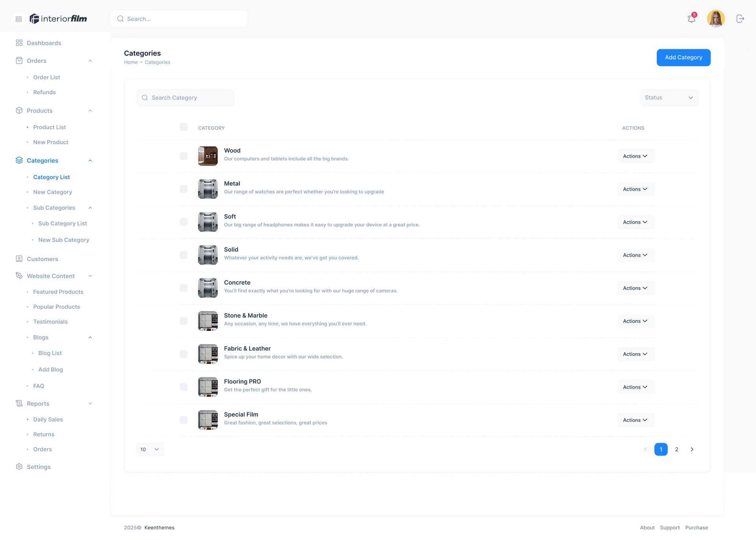
Task: Click the user avatar photo
Action: [716, 19]
